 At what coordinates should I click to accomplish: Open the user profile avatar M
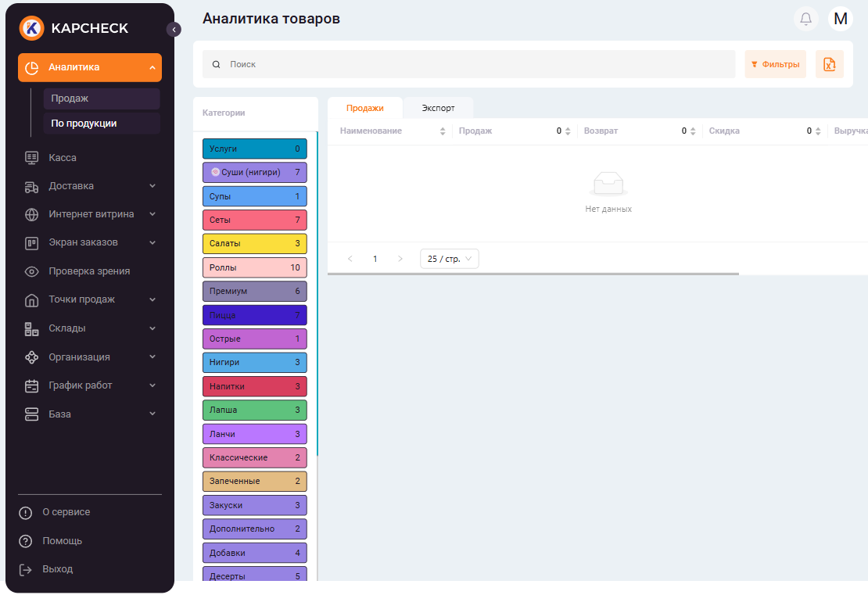pyautogui.click(x=841, y=19)
